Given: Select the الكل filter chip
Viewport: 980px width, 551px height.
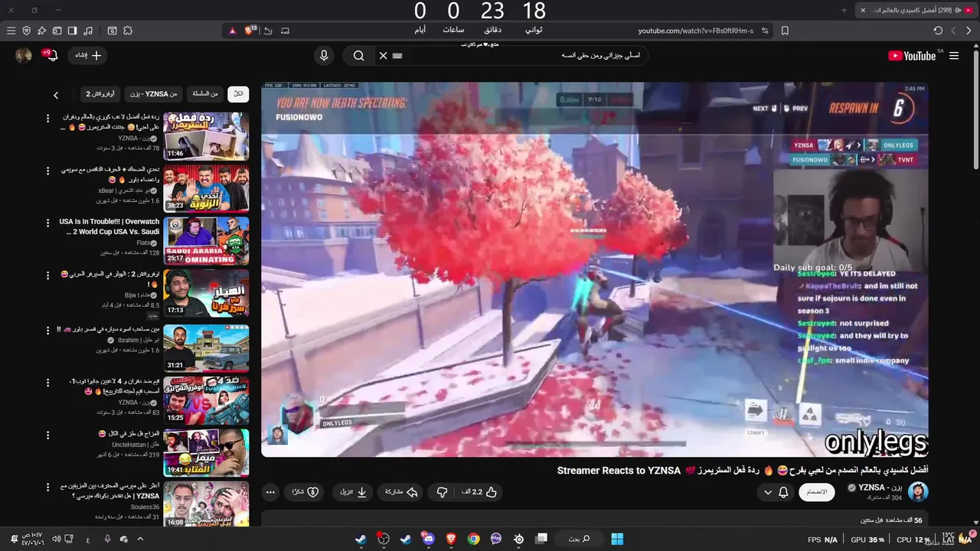Looking at the screenshot, I should (x=238, y=94).
